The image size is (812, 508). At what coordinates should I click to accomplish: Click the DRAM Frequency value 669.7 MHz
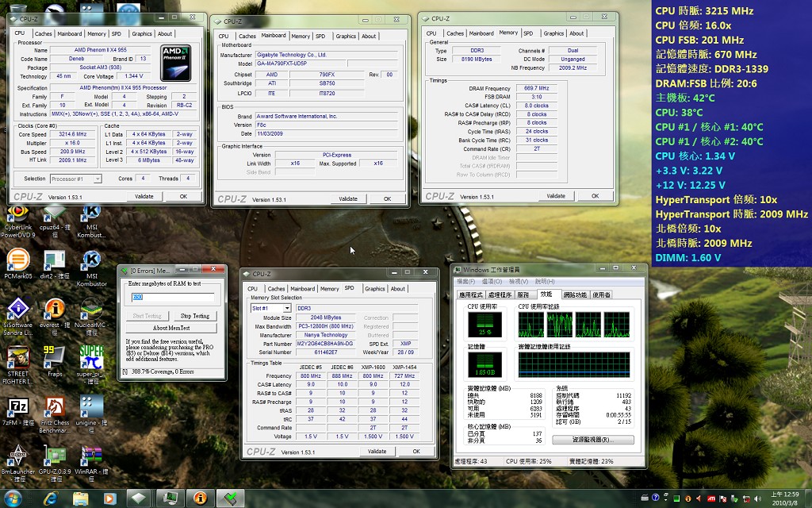point(537,88)
